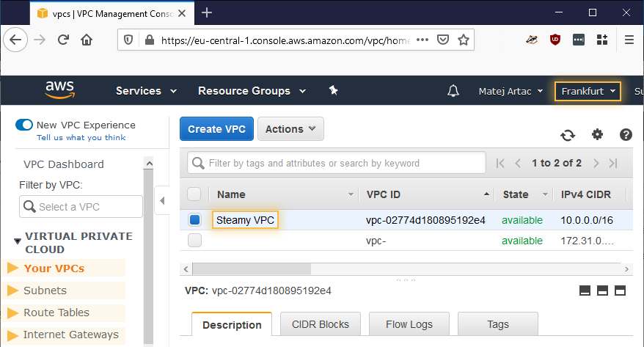Click the 10.0.0.0/16 CIDR cell
Viewport: 644px width, 347px height.
click(x=587, y=220)
